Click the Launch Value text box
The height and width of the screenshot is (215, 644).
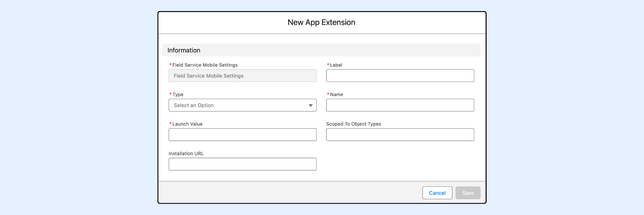[242, 135]
